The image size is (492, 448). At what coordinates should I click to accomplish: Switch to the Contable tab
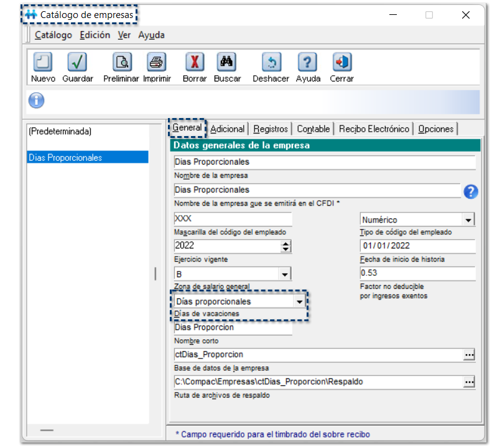tap(313, 129)
